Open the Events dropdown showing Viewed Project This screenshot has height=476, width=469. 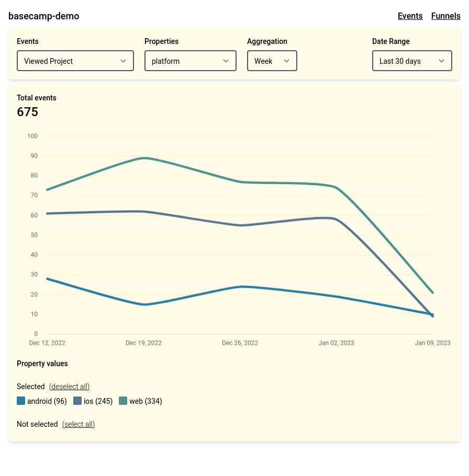pos(75,61)
